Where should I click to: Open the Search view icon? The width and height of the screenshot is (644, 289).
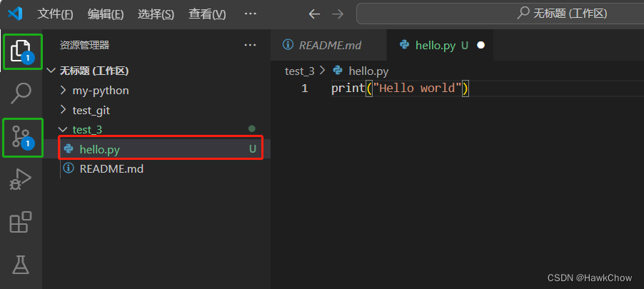tap(22, 93)
